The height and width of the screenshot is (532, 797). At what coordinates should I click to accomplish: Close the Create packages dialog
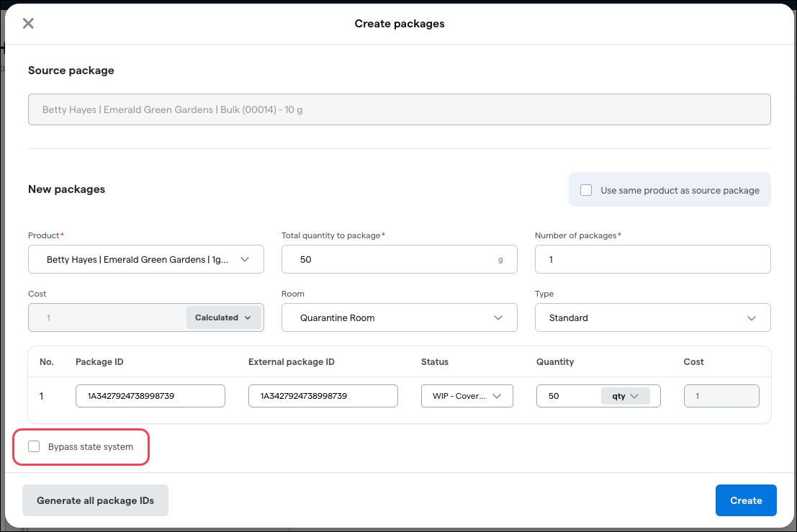pyautogui.click(x=29, y=23)
